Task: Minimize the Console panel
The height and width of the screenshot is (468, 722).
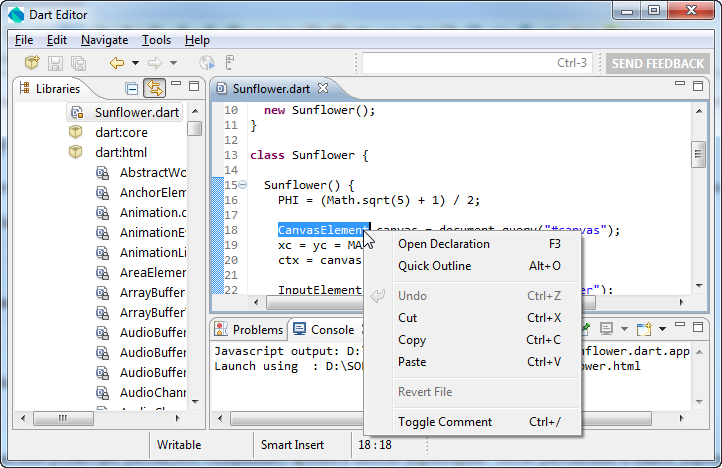Action: [680, 324]
